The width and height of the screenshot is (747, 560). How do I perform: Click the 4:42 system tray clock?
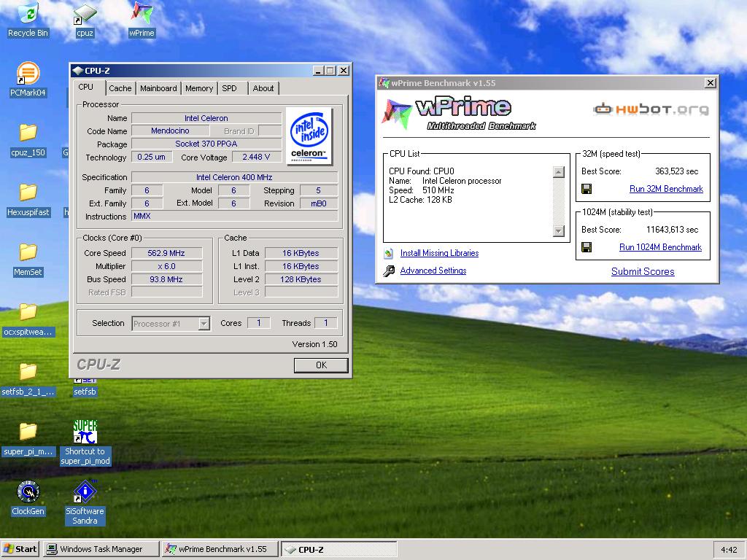729,550
